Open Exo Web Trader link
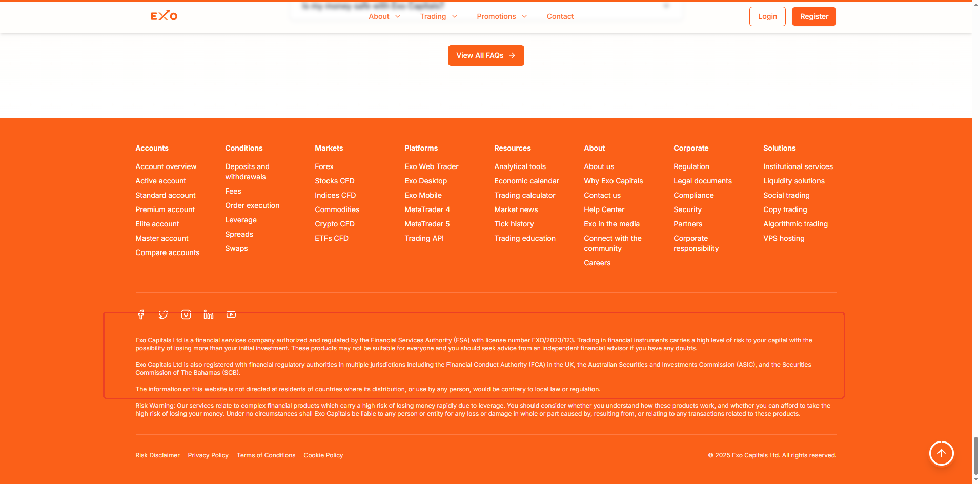 click(432, 166)
